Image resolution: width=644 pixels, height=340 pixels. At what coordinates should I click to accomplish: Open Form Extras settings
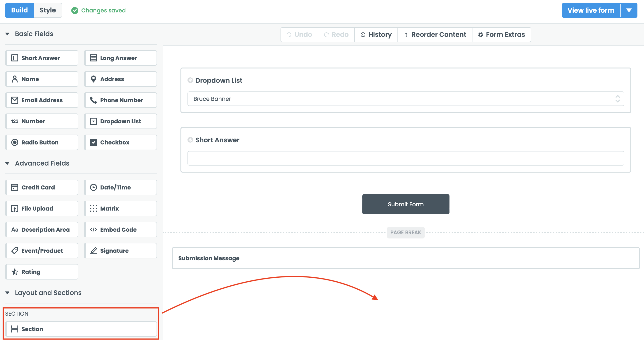click(502, 34)
